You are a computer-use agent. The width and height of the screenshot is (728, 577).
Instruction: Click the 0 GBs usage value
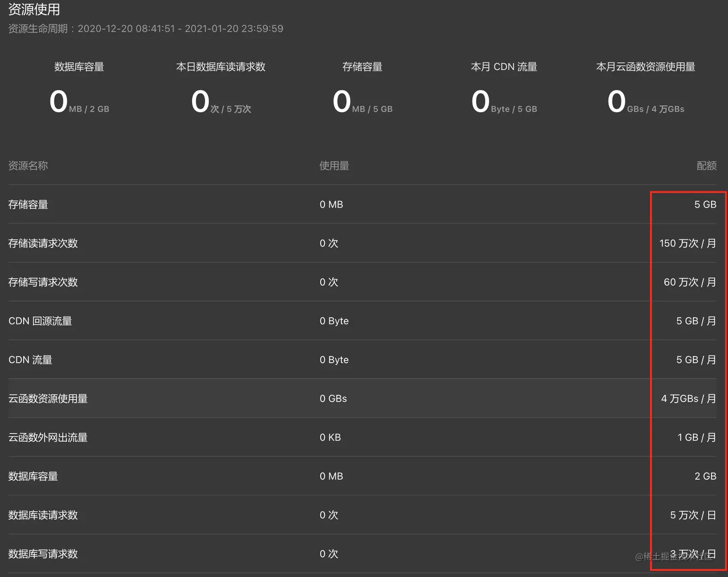[333, 399]
